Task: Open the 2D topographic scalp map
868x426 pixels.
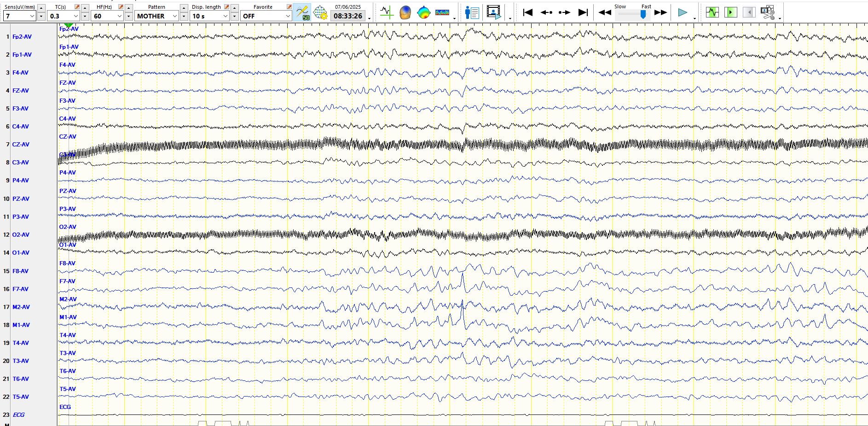Action: pos(423,12)
